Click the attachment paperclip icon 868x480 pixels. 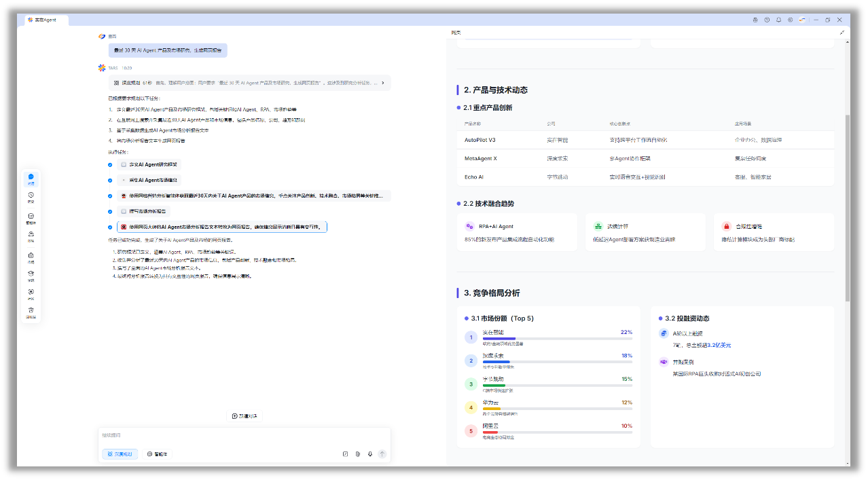coord(357,454)
